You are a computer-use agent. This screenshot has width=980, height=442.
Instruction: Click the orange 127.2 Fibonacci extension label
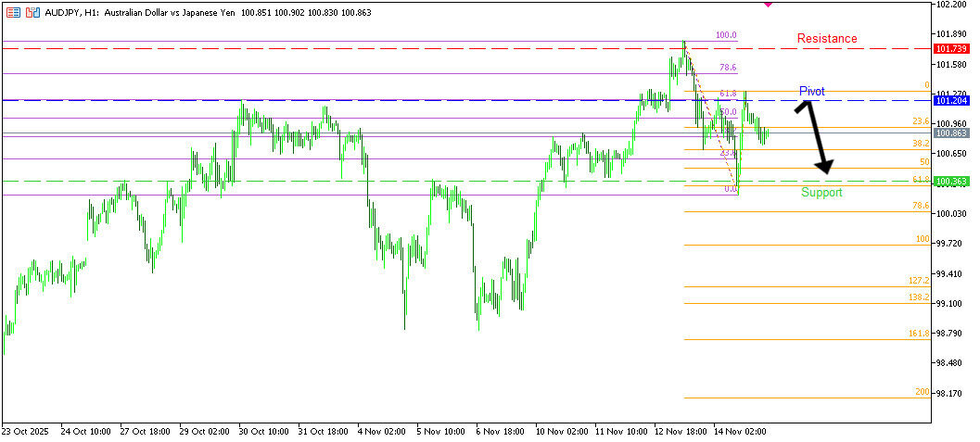pos(919,280)
